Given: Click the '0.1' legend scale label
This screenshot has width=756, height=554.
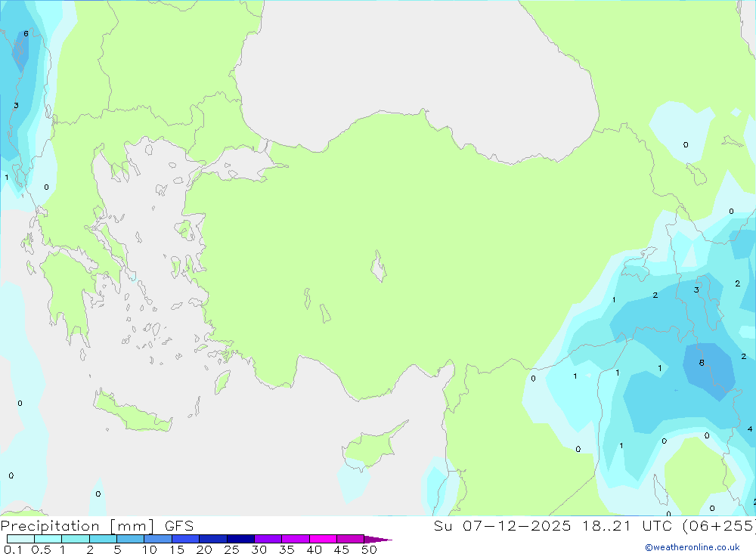Looking at the screenshot, I should (12, 549).
